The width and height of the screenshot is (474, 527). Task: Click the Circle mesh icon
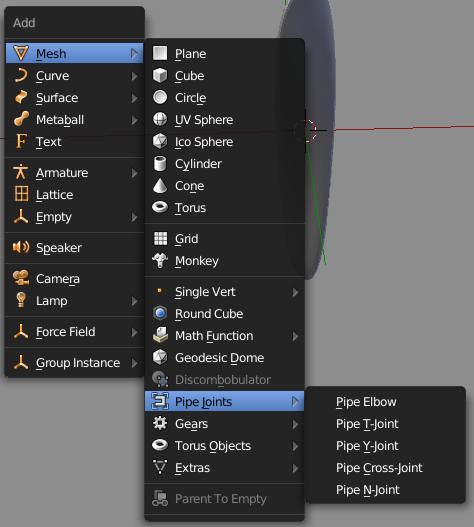pos(160,97)
